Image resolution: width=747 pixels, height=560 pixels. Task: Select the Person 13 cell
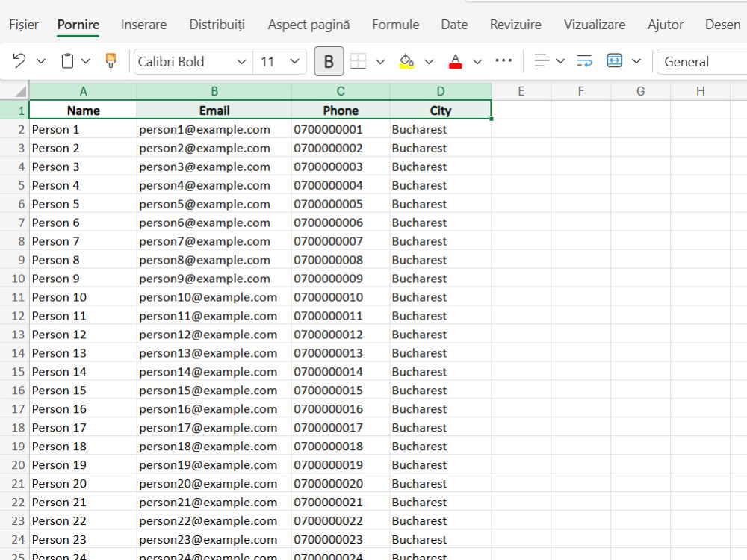(x=84, y=353)
